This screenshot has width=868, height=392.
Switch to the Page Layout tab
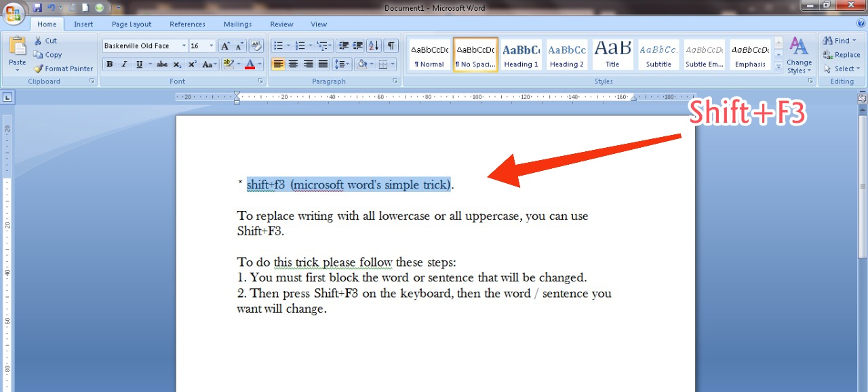[x=132, y=24]
